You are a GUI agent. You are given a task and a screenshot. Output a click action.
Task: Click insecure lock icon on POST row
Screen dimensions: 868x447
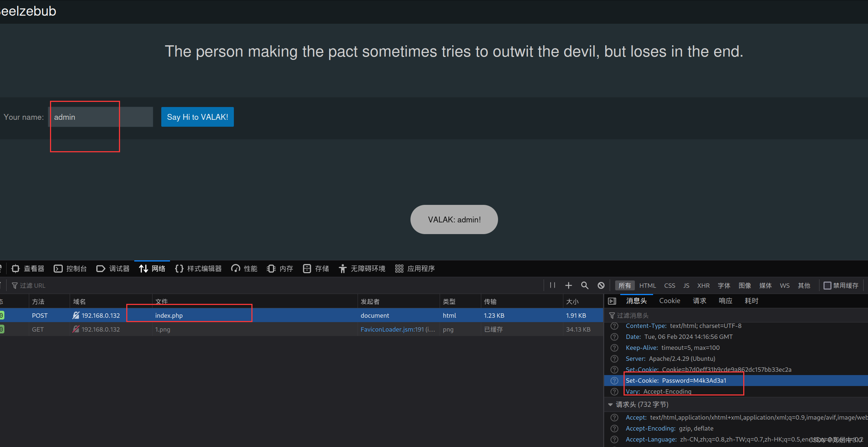tap(76, 315)
